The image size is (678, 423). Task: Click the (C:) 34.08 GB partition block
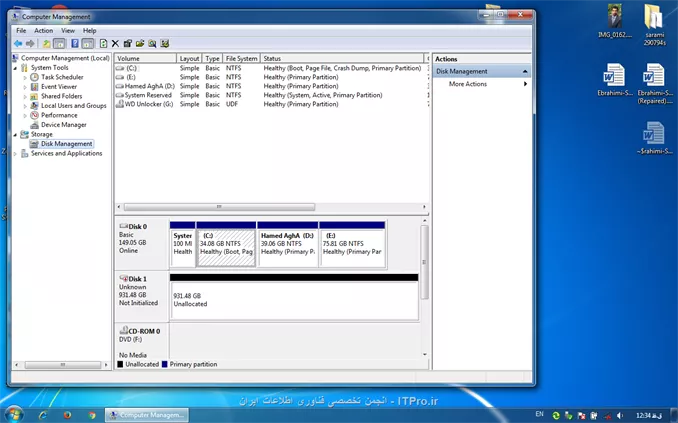226,244
